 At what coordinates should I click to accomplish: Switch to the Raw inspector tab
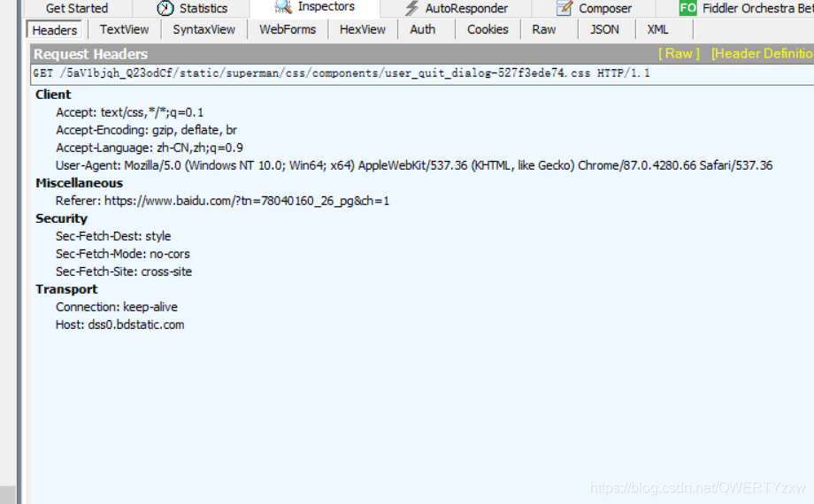coord(544,29)
